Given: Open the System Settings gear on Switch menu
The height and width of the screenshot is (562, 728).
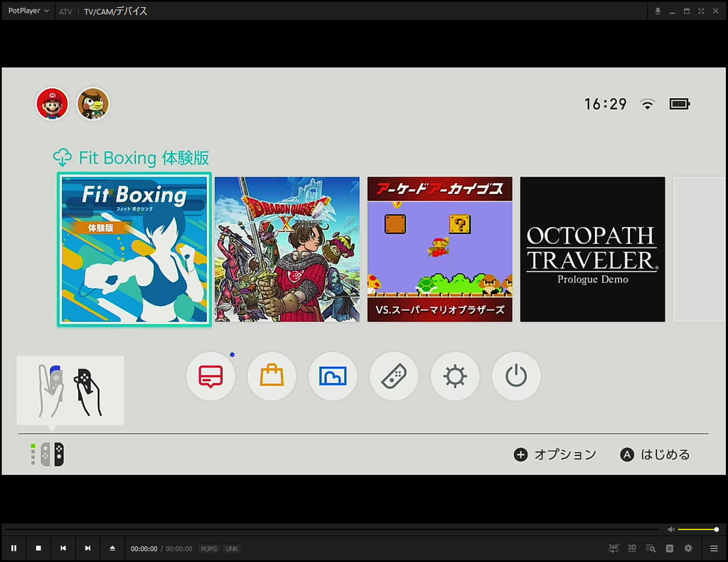Looking at the screenshot, I should pos(455,376).
